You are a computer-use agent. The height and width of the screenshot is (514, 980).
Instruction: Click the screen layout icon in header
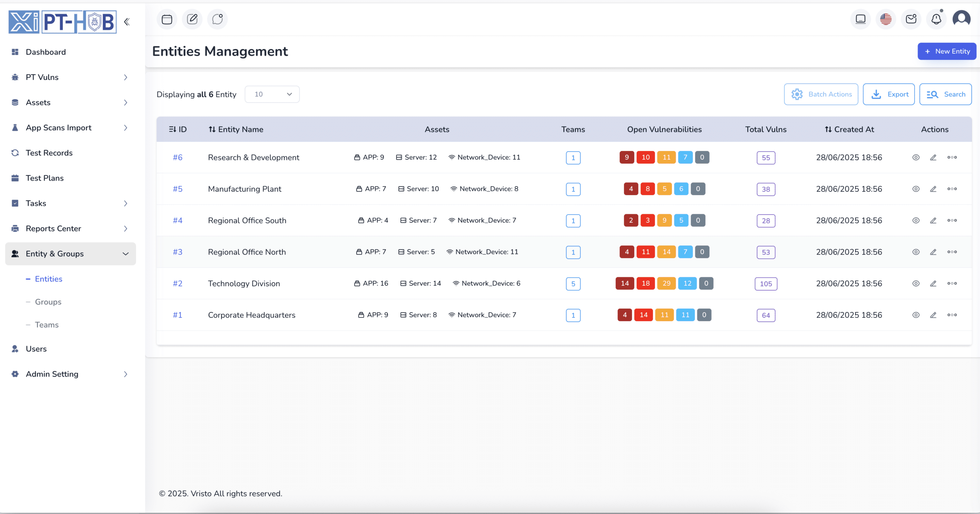[861, 19]
